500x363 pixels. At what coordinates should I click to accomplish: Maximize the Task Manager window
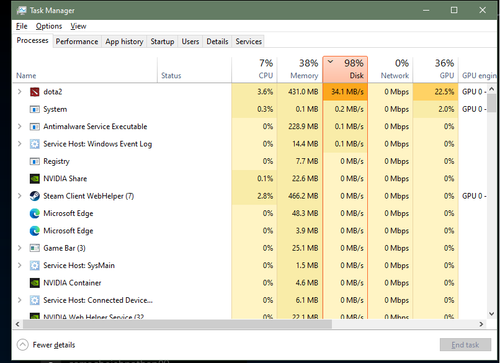coord(454,10)
